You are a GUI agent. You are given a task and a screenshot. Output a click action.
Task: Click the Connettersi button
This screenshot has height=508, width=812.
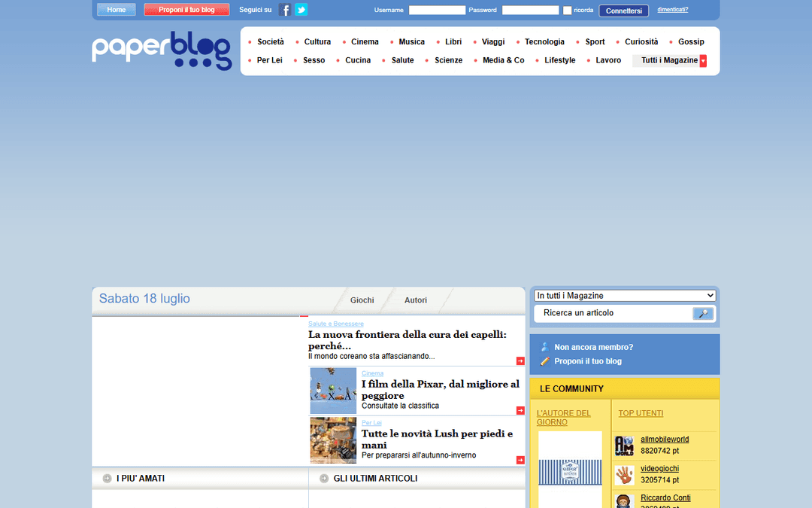pos(623,11)
